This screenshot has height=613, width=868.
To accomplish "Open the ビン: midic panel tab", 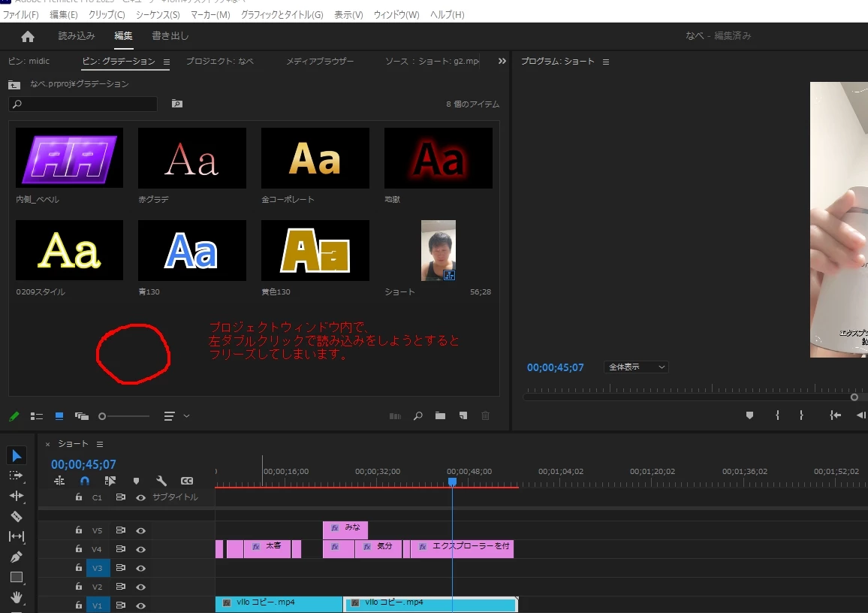I will [29, 61].
